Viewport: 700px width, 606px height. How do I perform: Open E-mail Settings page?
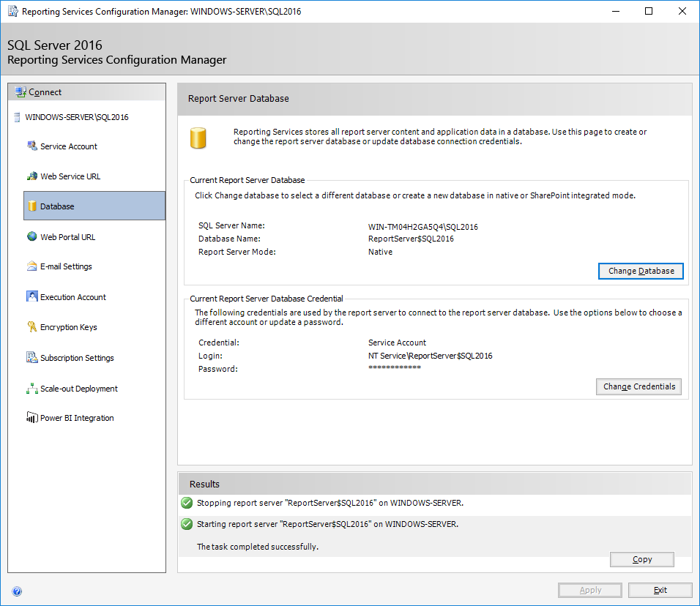point(66,266)
